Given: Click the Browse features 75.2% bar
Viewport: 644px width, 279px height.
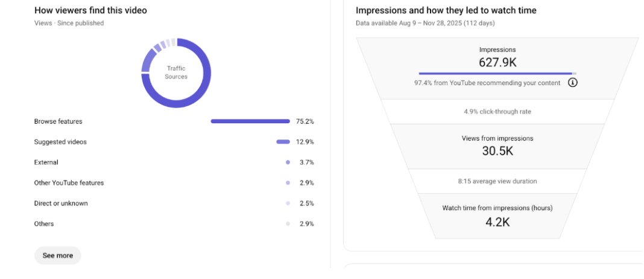Looking at the screenshot, I should pyautogui.click(x=250, y=121).
